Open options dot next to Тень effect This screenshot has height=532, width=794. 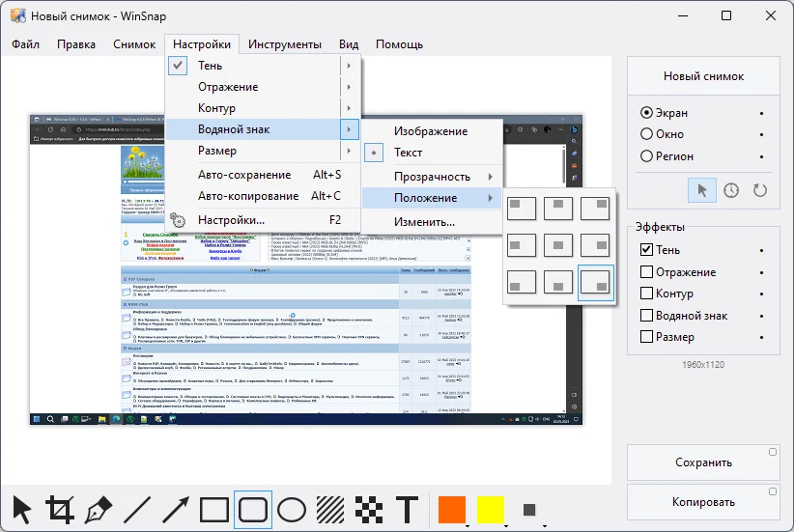[x=761, y=250]
